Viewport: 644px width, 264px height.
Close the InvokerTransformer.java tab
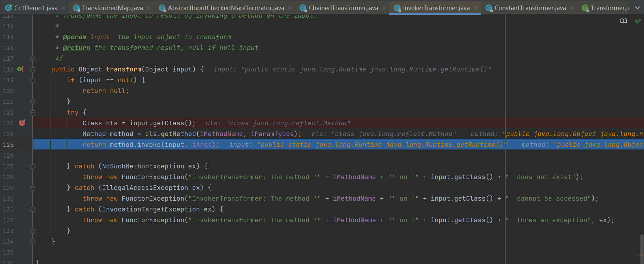coord(475,8)
